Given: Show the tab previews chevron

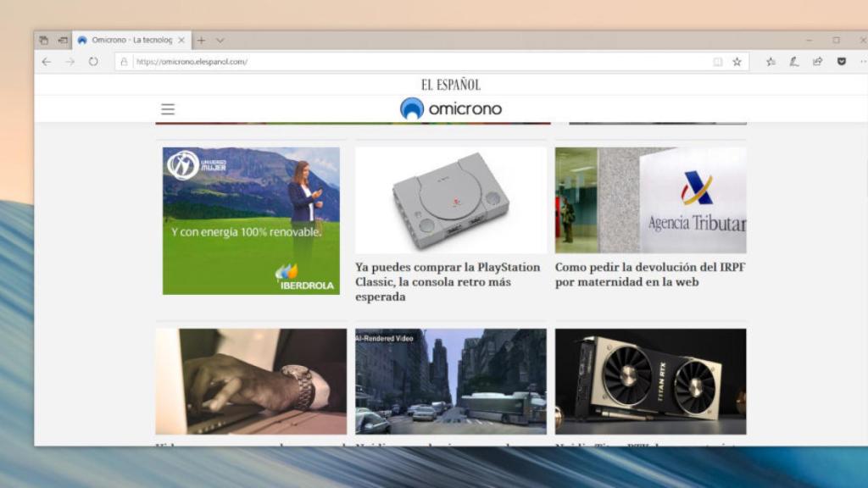Looking at the screenshot, I should point(219,40).
